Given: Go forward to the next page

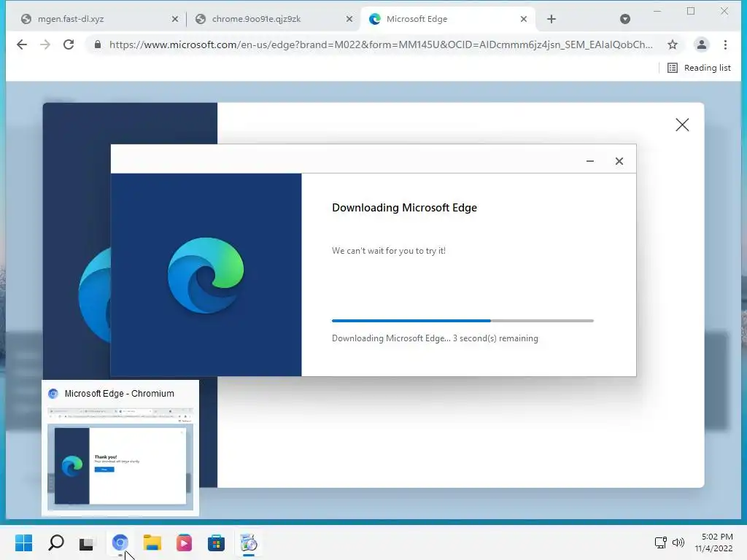Looking at the screenshot, I should coord(45,44).
